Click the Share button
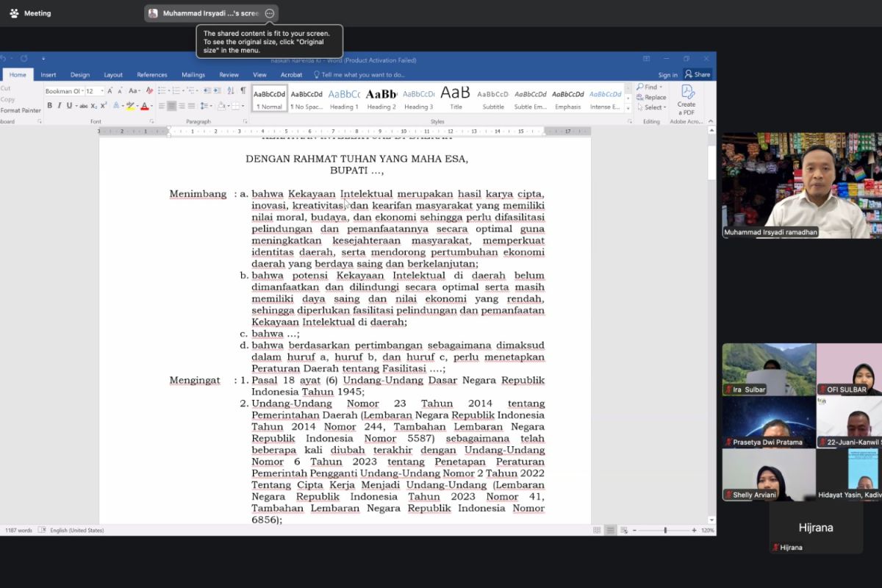This screenshot has width=882, height=588. (698, 74)
